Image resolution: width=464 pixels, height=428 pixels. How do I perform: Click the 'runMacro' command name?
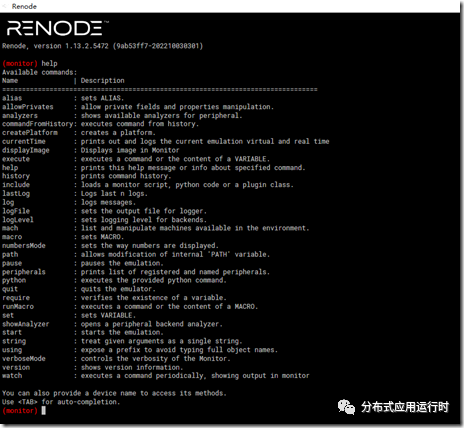click(18, 306)
